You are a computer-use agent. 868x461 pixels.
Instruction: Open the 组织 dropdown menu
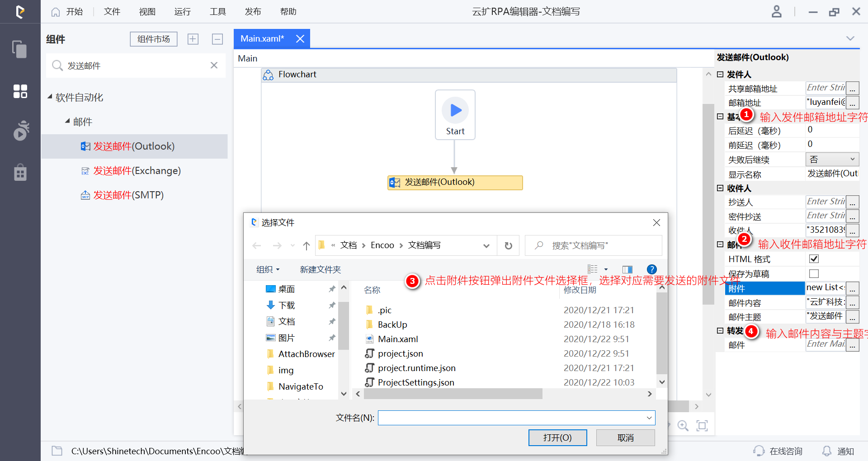(268, 270)
